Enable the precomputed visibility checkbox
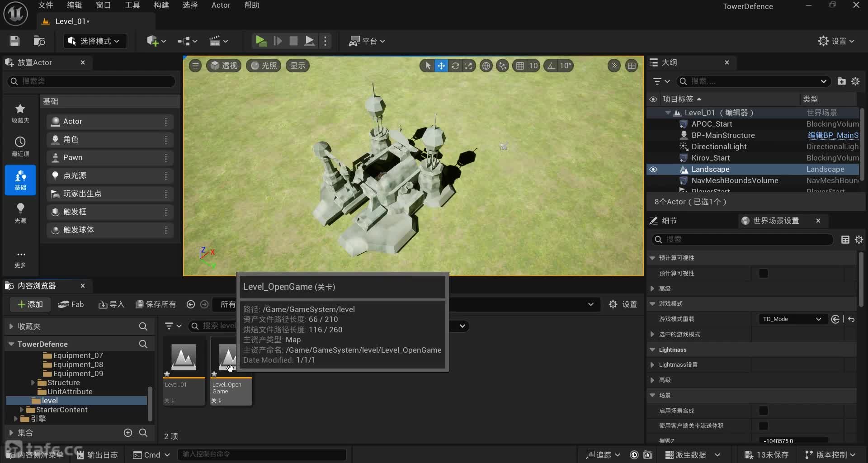Screen dimensions: 868x463 tap(763, 273)
